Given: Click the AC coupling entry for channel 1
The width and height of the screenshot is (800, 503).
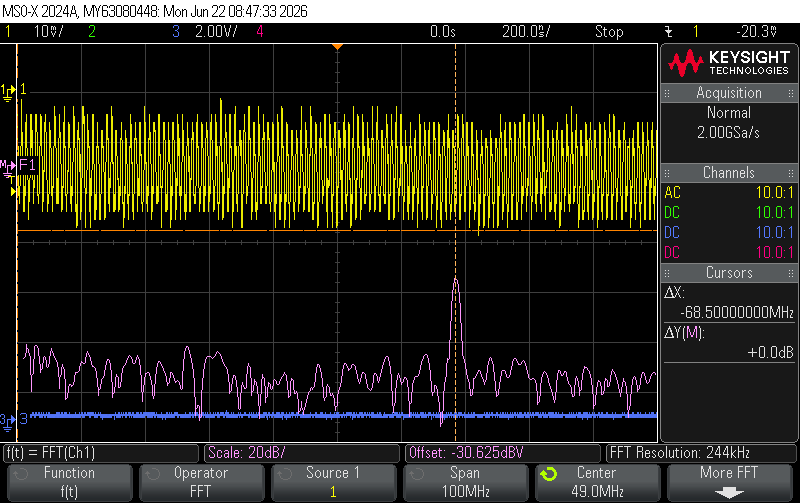Looking at the screenshot, I should coord(672,192).
